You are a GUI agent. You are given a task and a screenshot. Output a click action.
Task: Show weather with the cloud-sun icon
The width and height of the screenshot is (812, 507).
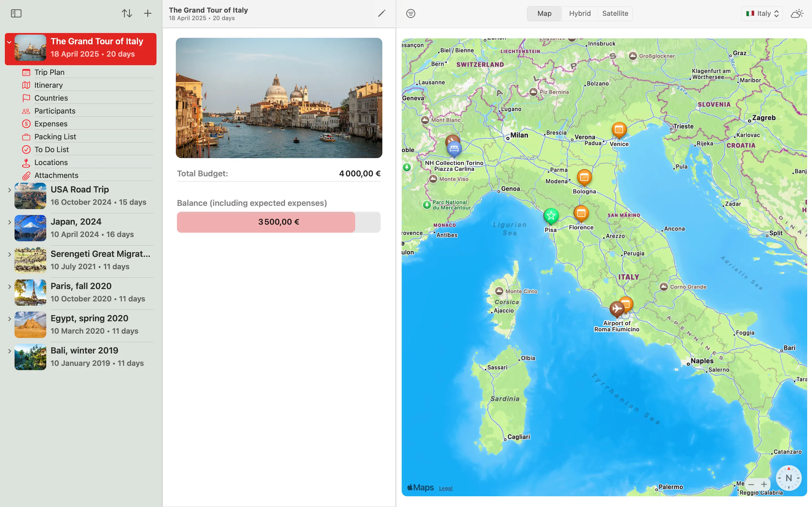(x=797, y=14)
